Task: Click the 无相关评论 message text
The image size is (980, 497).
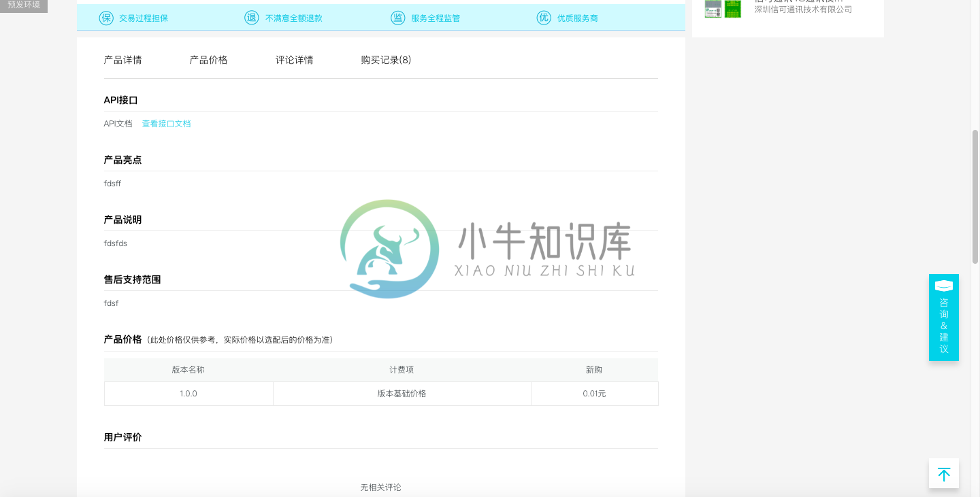Action: coord(381,487)
